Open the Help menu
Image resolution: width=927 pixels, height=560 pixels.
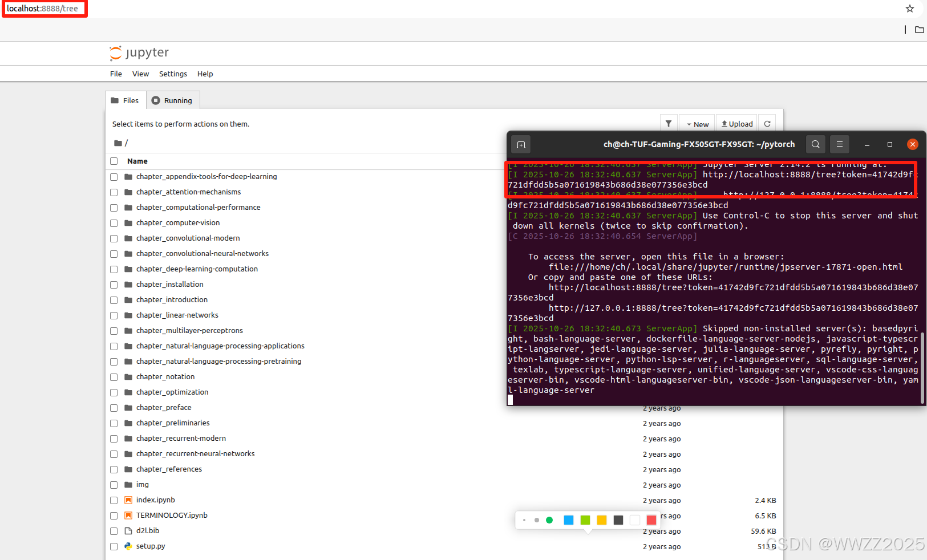click(205, 74)
